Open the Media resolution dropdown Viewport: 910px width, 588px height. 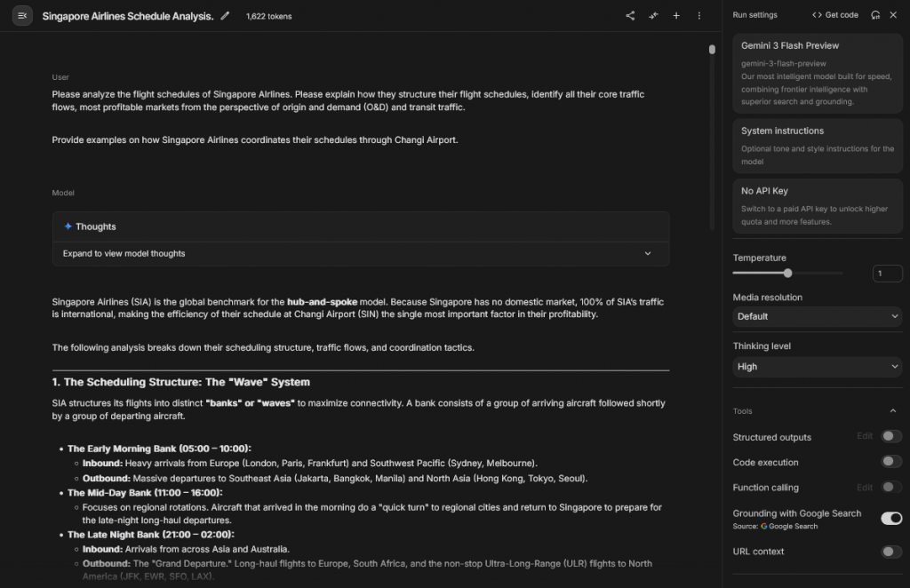point(817,316)
